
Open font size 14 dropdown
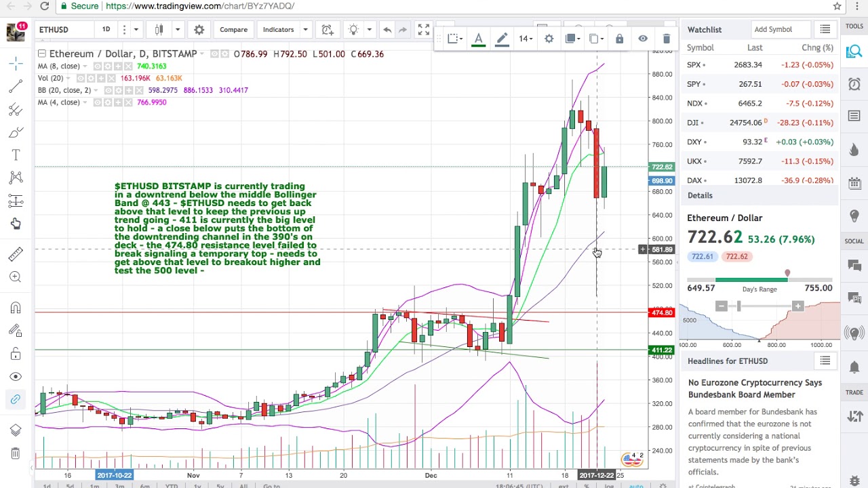click(x=526, y=39)
